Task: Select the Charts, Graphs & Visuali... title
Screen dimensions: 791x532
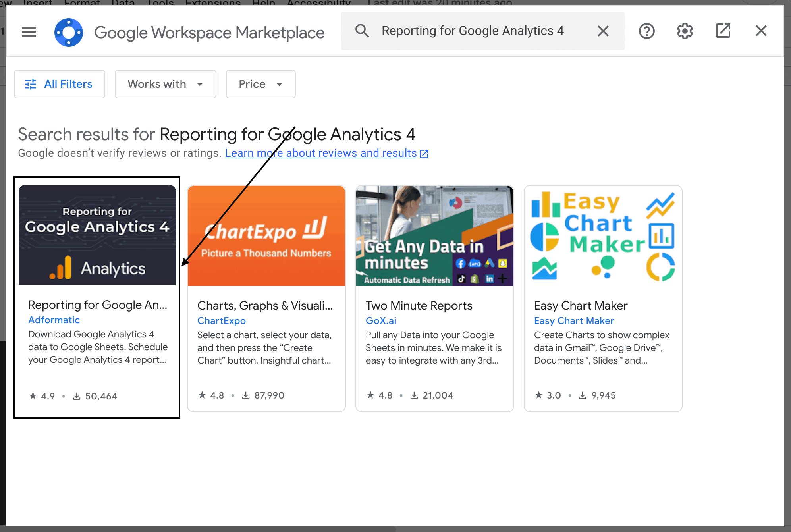Action: 265,306
